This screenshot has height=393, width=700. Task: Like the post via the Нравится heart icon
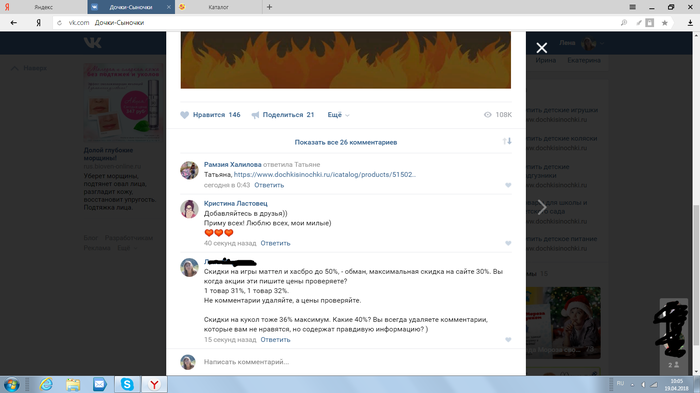[x=184, y=115]
